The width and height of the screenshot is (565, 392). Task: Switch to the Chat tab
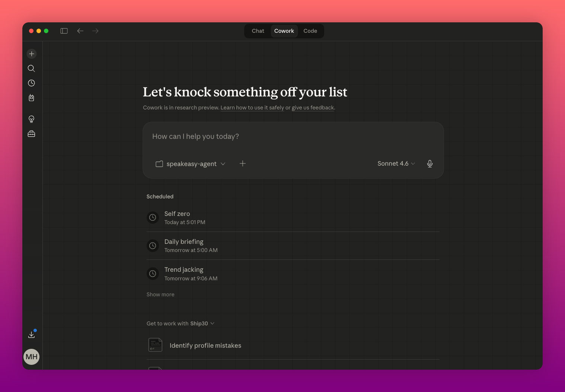258,31
